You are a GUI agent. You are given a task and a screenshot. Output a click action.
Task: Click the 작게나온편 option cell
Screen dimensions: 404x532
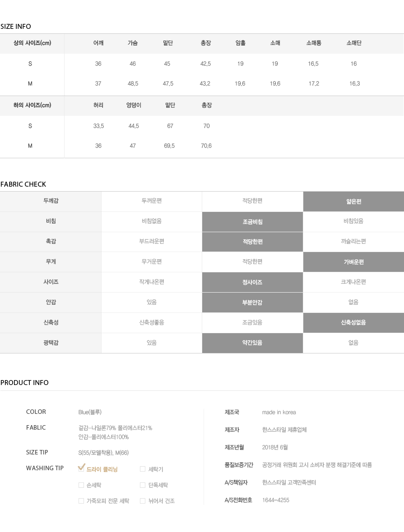(152, 282)
